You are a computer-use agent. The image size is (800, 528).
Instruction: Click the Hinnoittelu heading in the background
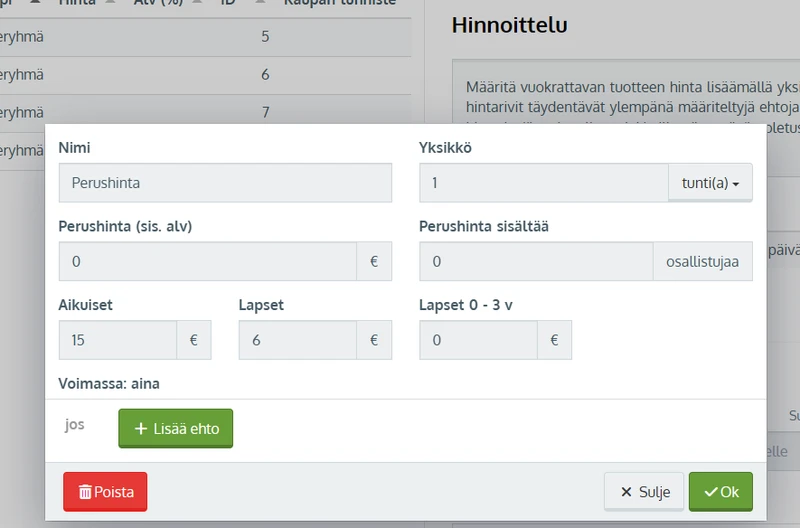tap(509, 25)
